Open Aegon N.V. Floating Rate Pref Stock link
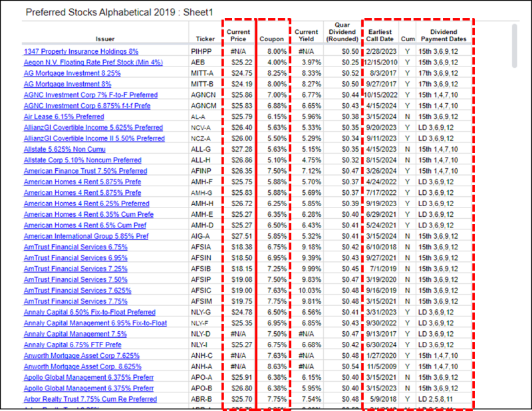 click(93, 63)
